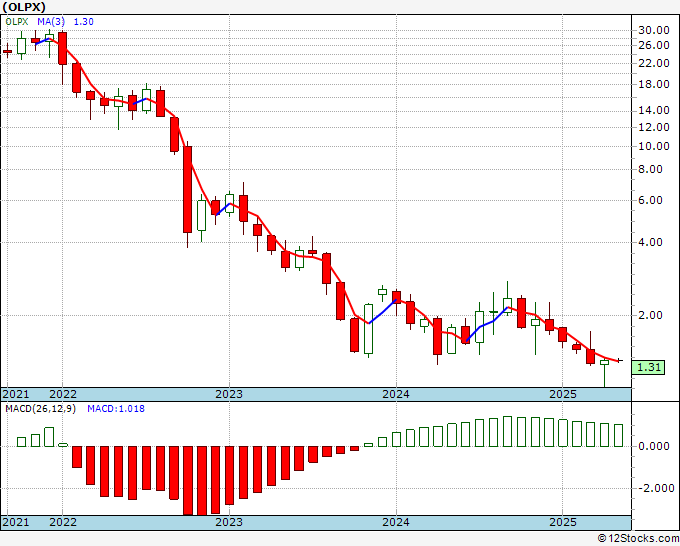Screen dimensions: 680x546
Task: Click the 18.00 price axis label
Action: 654,84
